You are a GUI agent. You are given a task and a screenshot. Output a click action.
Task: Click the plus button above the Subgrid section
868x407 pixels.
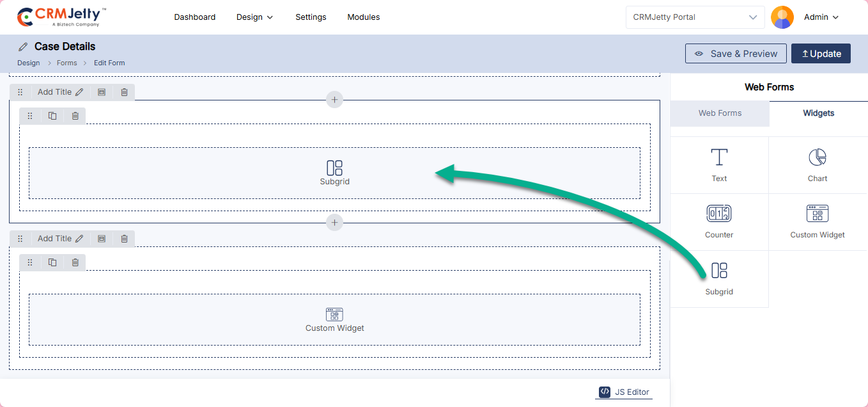pos(334,100)
